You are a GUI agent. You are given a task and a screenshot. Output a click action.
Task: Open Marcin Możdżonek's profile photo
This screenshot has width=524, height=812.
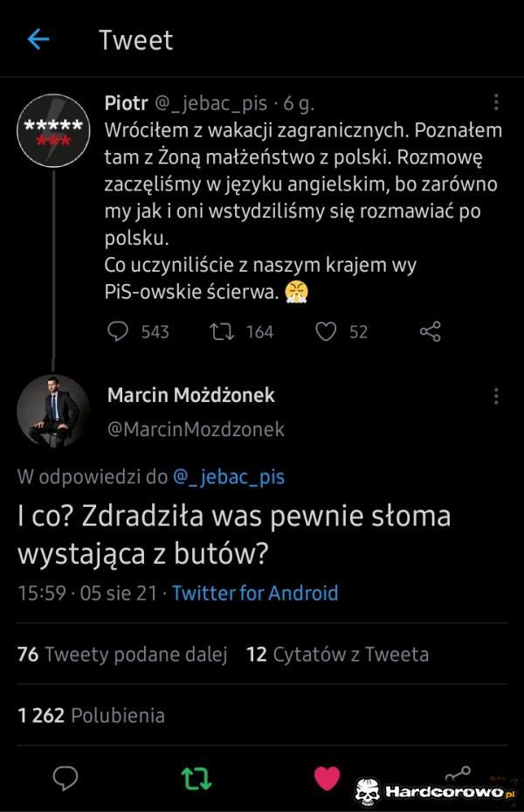point(53,411)
